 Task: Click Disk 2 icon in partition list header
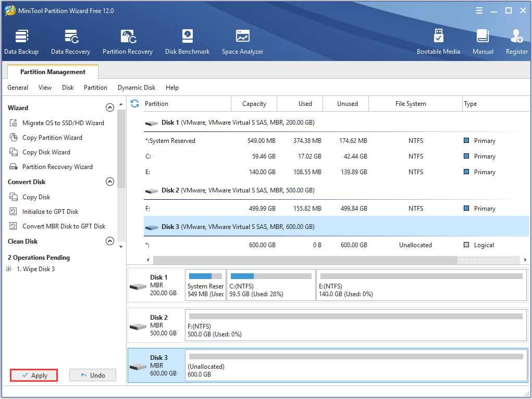(x=151, y=191)
